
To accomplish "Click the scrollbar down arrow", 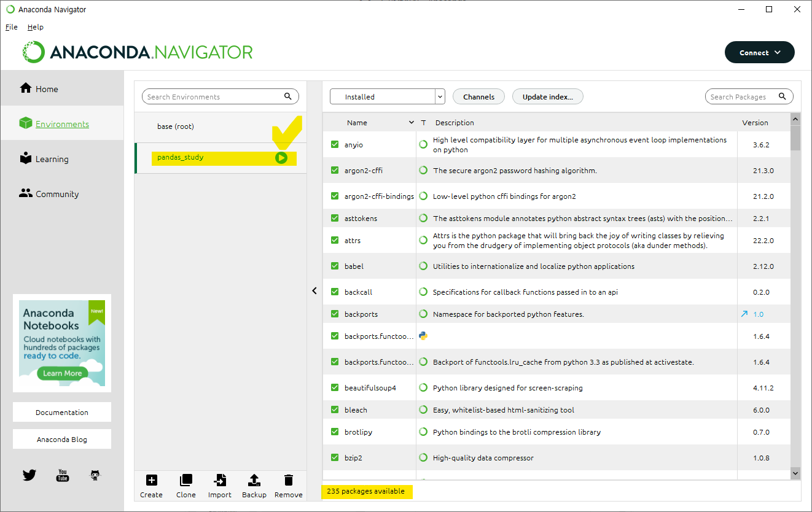I will [795, 473].
